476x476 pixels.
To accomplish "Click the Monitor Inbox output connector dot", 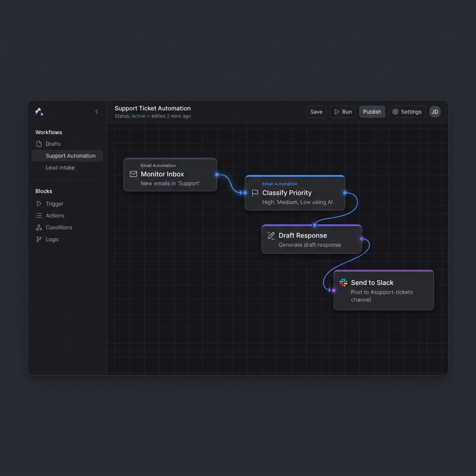I will pos(217,174).
